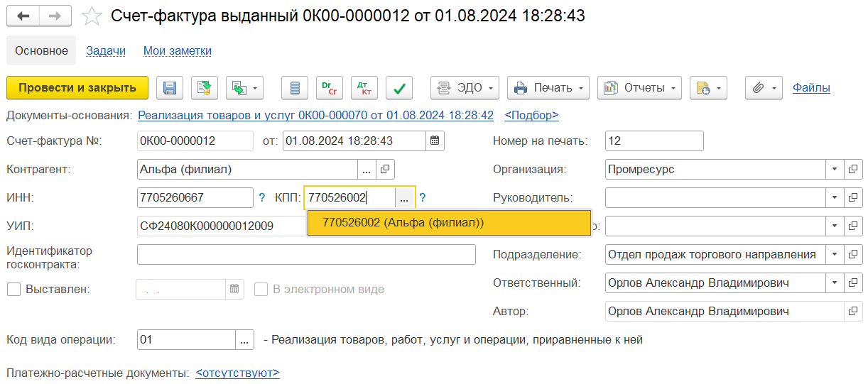
Task: Toggle the Выставлен checkbox
Action: point(13,290)
